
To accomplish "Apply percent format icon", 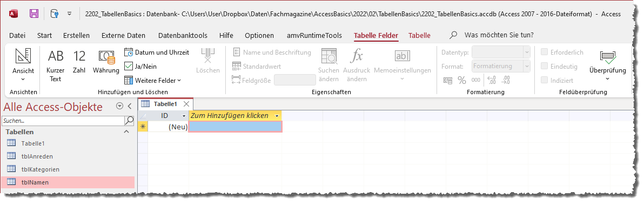I will click(462, 80).
